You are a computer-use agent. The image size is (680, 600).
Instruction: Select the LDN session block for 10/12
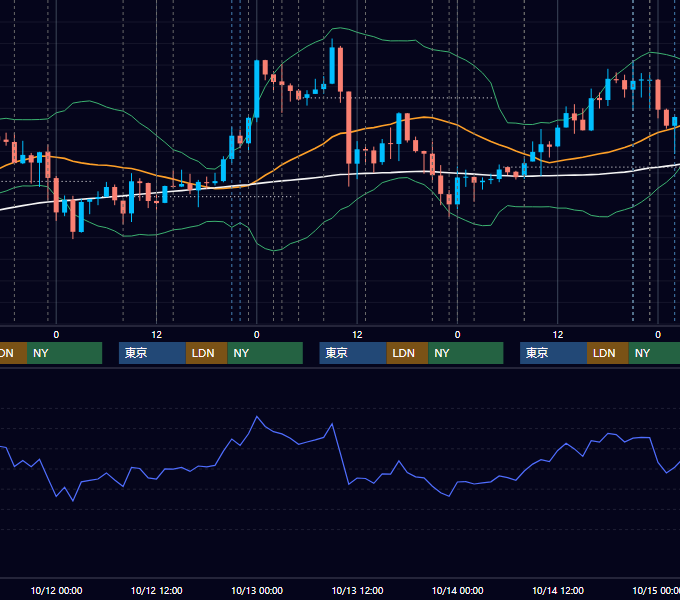click(206, 353)
